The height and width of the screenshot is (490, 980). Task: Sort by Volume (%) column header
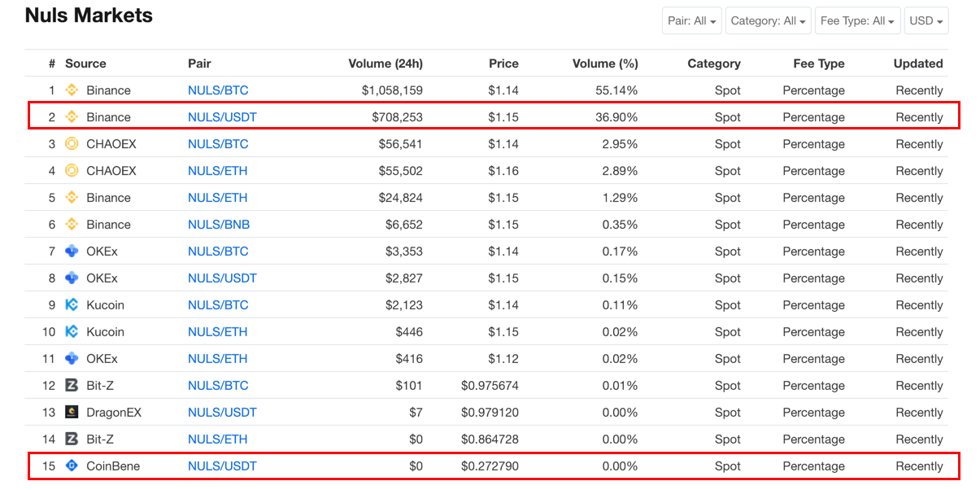(x=605, y=63)
